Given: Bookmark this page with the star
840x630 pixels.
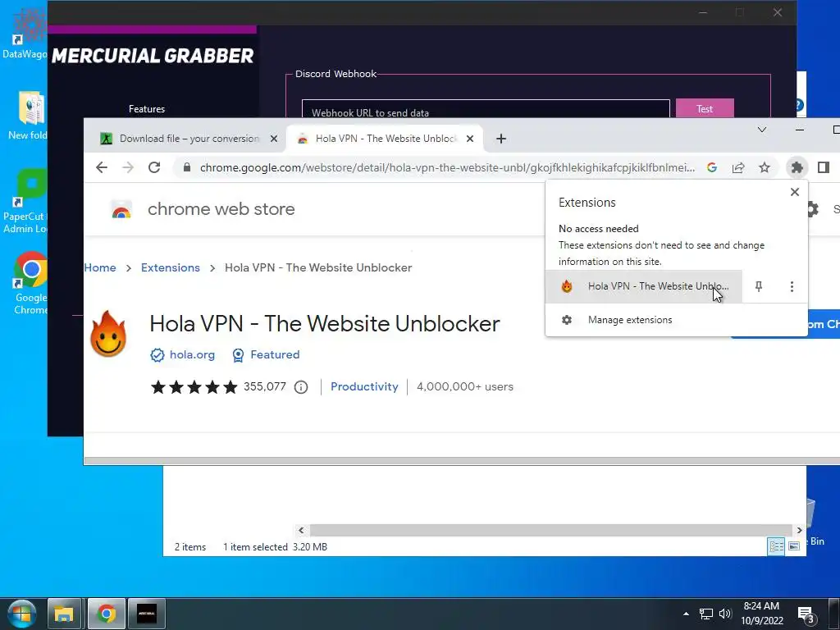Looking at the screenshot, I should coord(765,167).
